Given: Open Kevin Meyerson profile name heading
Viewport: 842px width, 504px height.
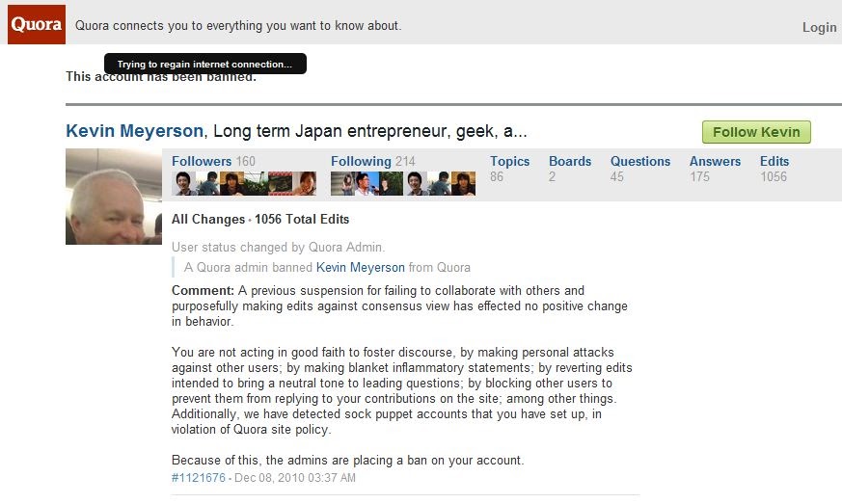Looking at the screenshot, I should 134,131.
